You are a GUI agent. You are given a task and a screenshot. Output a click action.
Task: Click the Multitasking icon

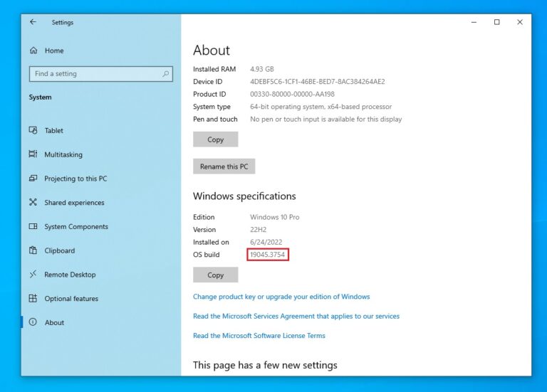[33, 154]
